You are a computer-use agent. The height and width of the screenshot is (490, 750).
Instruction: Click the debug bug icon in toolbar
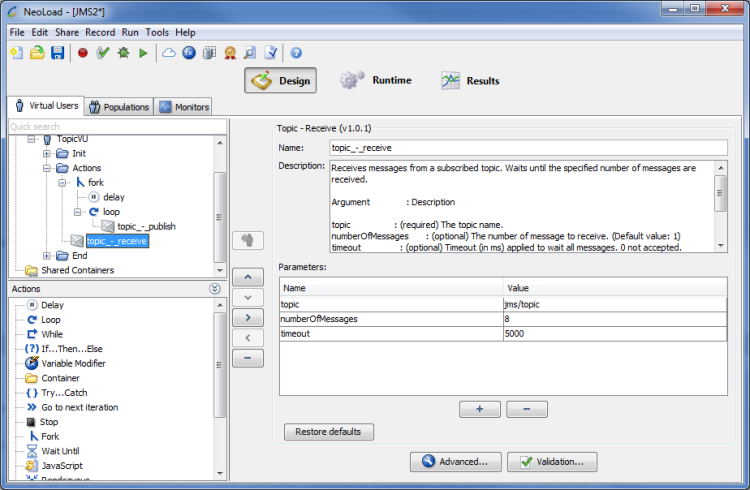[x=123, y=52]
